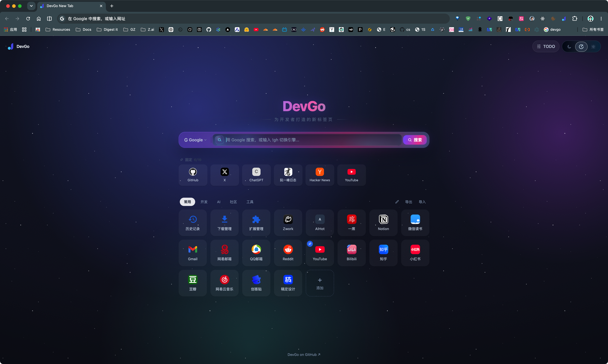
Task: Open the Hacker News pinned tile
Action: click(x=320, y=175)
